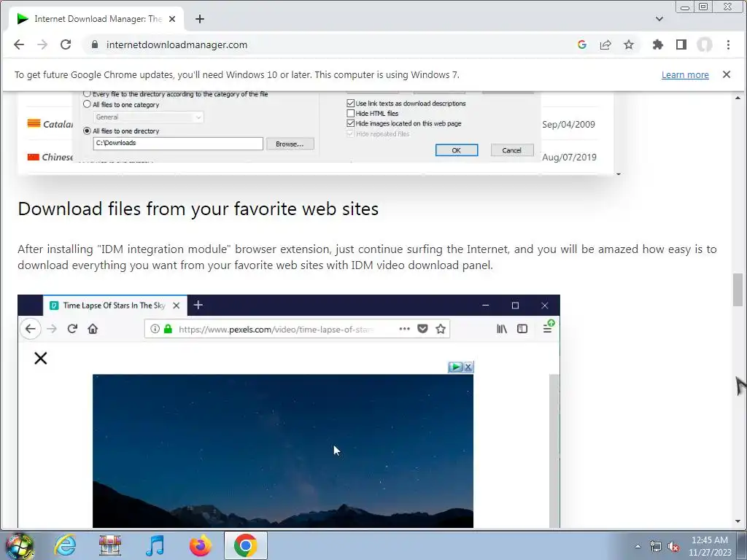Image resolution: width=747 pixels, height=560 pixels.
Task: Click OK in the dialog image
Action: pos(457,150)
